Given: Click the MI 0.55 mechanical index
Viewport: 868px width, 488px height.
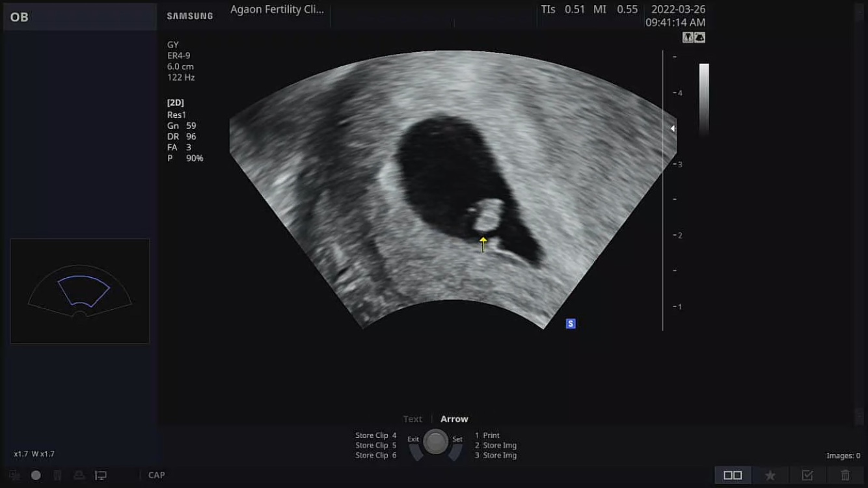Looking at the screenshot, I should pos(616,10).
